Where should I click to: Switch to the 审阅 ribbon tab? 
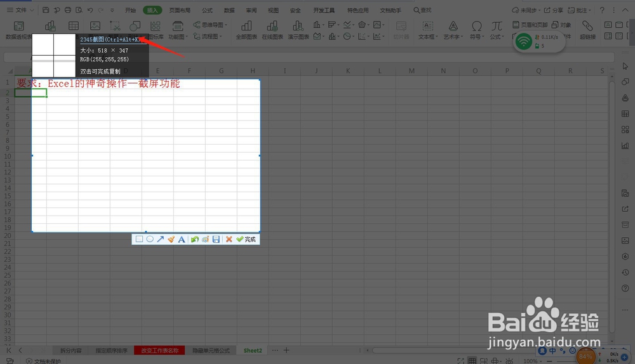[251, 10]
